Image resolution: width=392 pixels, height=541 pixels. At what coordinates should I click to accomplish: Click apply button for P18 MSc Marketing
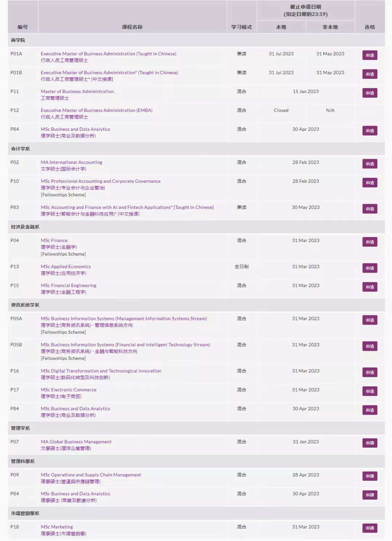[369, 528]
